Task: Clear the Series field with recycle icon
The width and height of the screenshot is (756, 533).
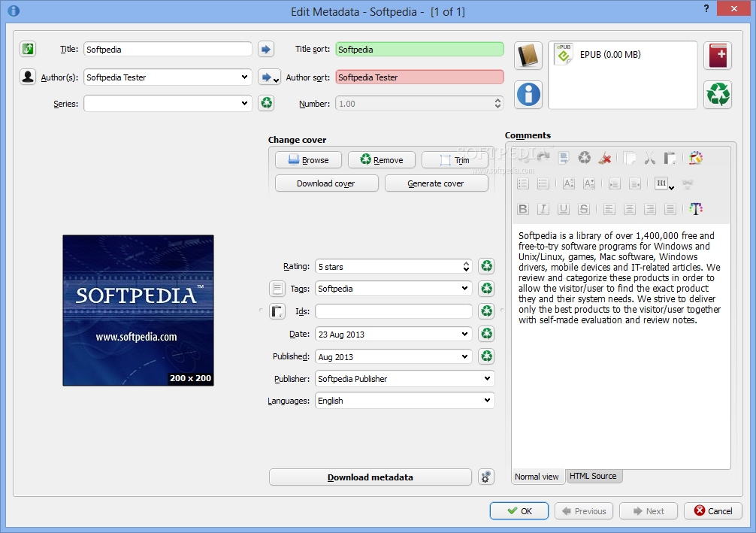Action: pos(266,103)
